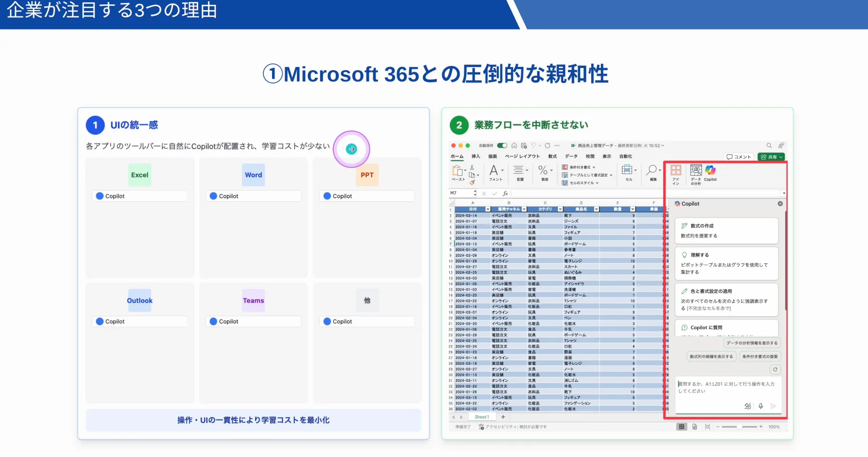Open the more options ellipsis in title bar
The width and height of the screenshot is (868, 457).
557,145
